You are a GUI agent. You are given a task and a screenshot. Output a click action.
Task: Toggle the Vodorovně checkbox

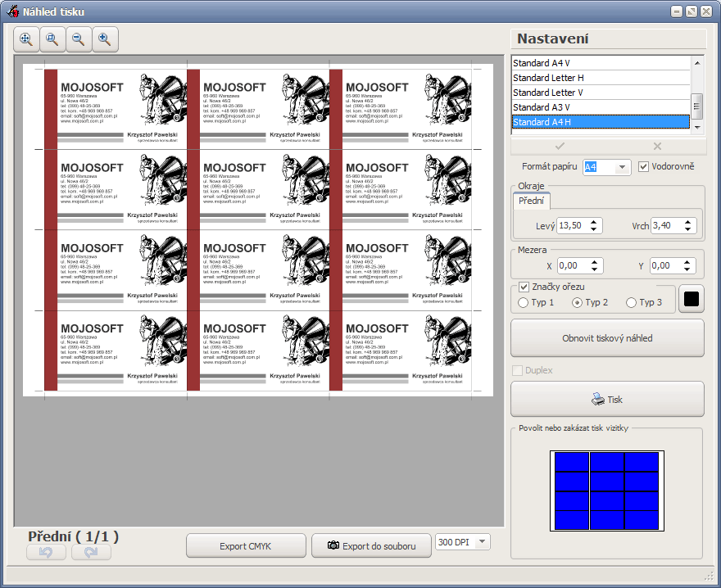(643, 167)
